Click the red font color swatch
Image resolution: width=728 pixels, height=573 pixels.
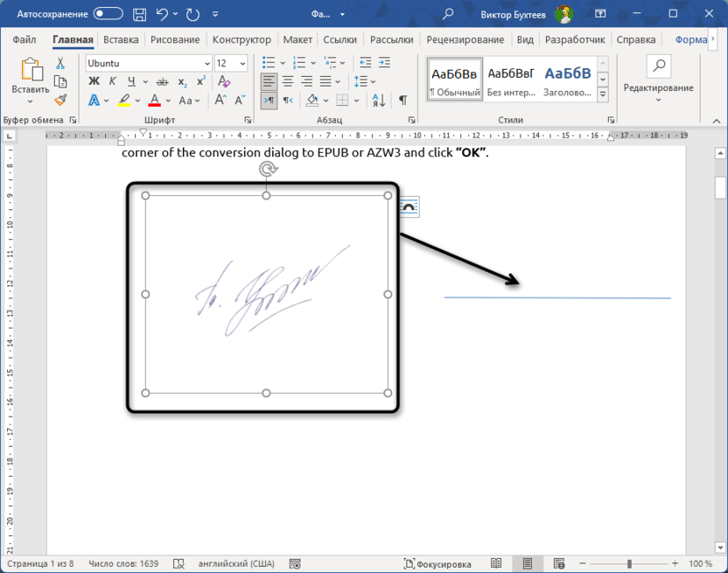click(155, 101)
